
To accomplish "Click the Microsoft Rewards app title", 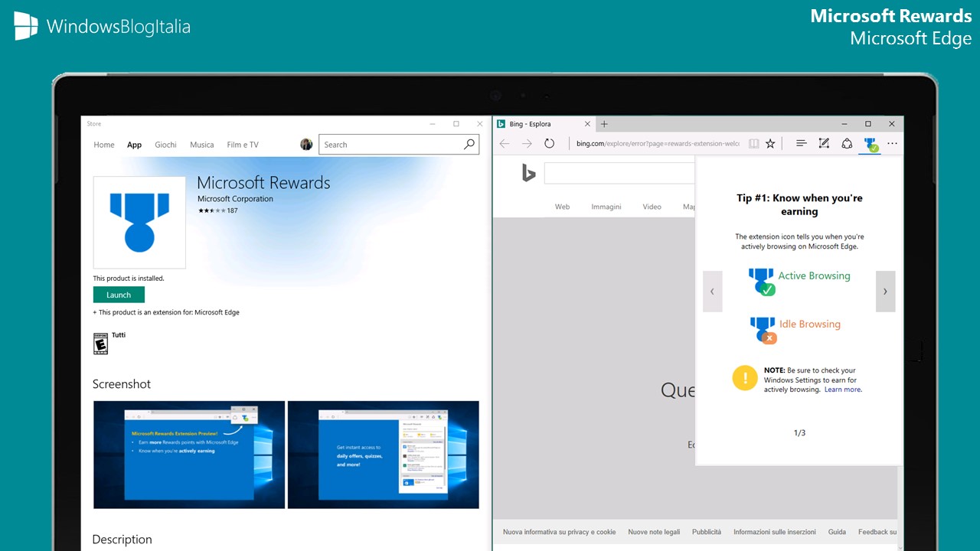I will [263, 183].
